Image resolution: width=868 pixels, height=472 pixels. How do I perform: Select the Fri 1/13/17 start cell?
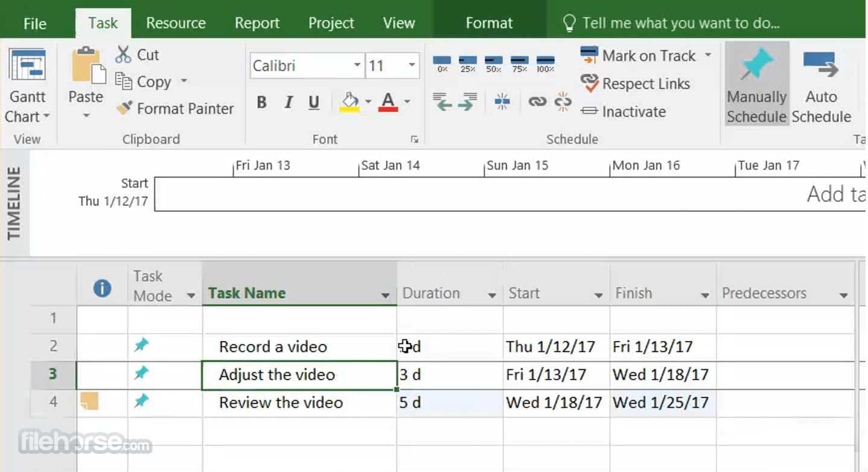(556, 375)
